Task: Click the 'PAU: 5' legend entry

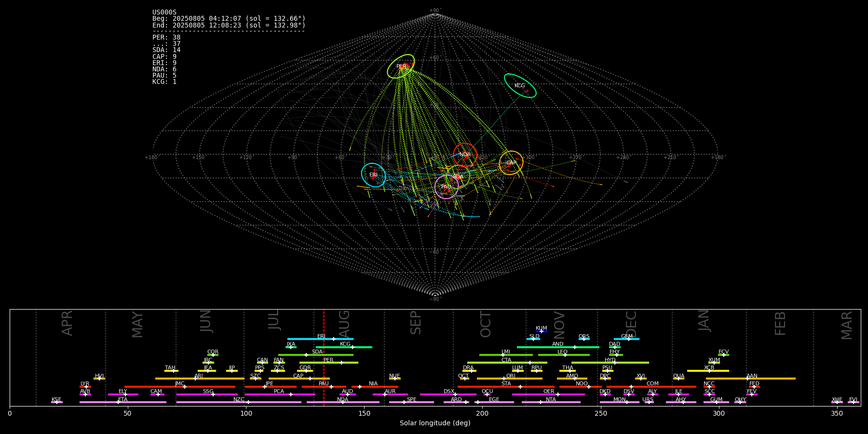Action: point(164,76)
